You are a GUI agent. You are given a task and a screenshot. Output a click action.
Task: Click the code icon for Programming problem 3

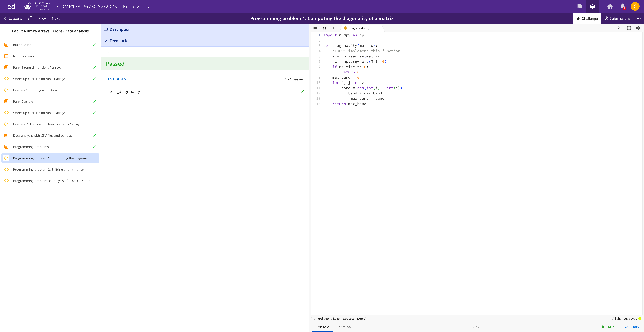coord(7,181)
